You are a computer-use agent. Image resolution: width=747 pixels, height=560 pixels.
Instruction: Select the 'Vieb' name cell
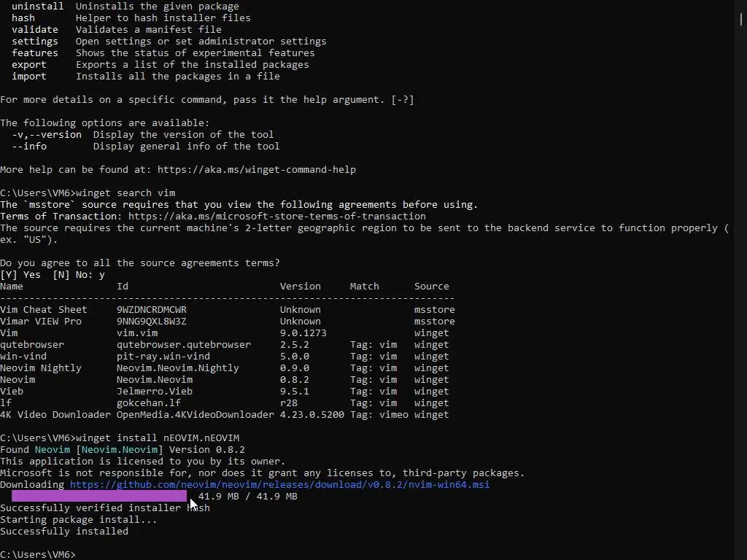click(x=12, y=391)
